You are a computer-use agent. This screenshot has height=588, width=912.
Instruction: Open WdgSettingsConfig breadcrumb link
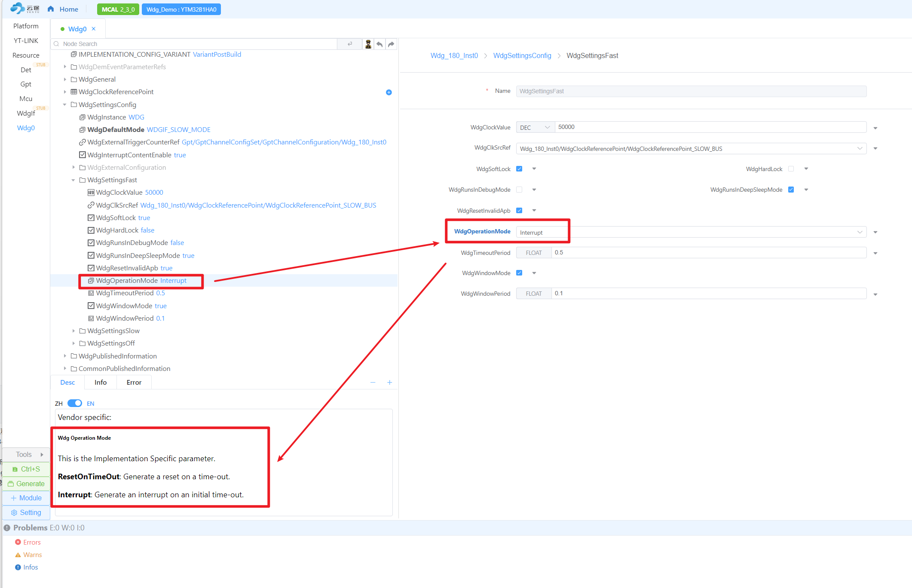pyautogui.click(x=522, y=55)
